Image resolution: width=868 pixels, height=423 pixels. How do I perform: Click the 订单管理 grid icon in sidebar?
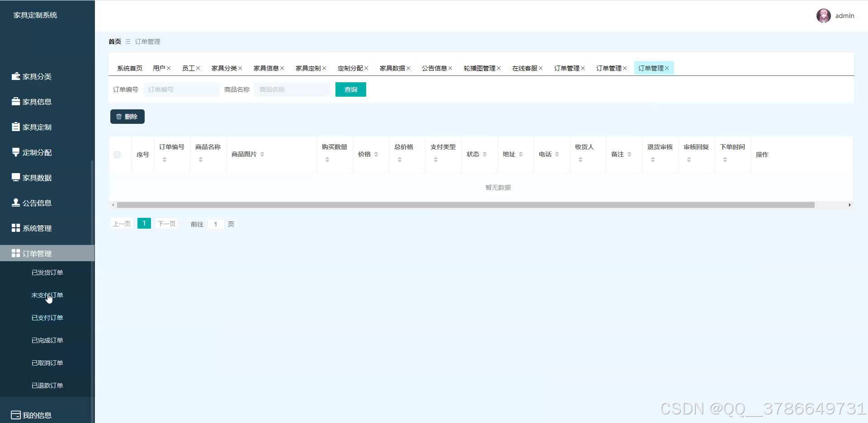[x=16, y=253]
